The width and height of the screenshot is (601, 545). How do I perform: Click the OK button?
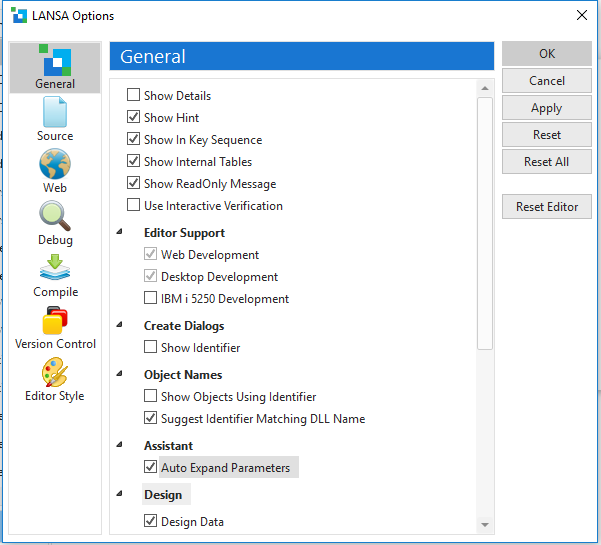[547, 54]
